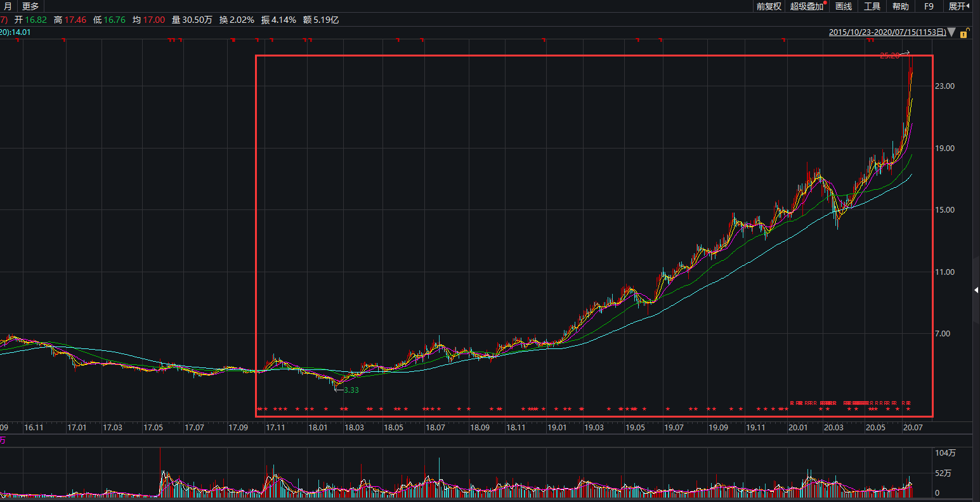This screenshot has height=502, width=980.
Task: Click the 23.00 price axis label
Action: pos(945,86)
